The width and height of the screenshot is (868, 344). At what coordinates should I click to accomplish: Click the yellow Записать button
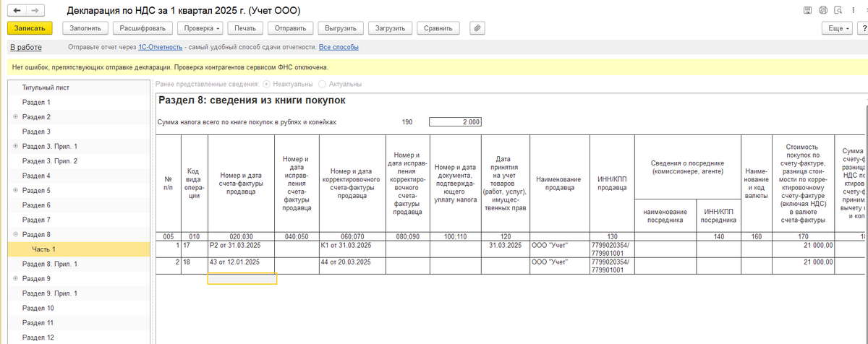(30, 28)
